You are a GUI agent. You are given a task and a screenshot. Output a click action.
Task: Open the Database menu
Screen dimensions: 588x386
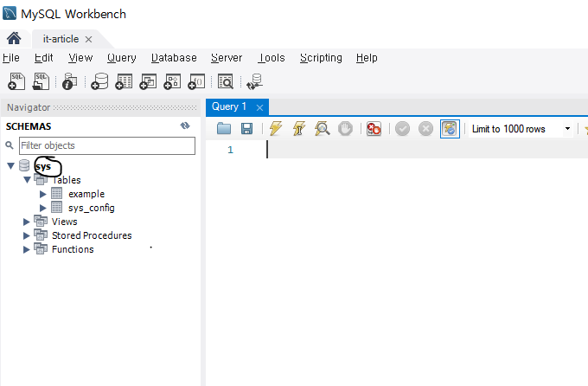tap(174, 58)
